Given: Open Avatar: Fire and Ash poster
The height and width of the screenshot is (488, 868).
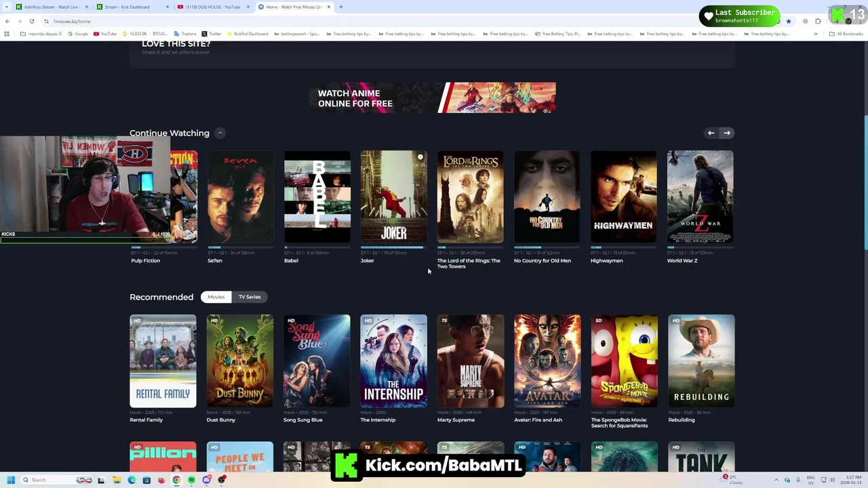Looking at the screenshot, I should pos(547,361).
